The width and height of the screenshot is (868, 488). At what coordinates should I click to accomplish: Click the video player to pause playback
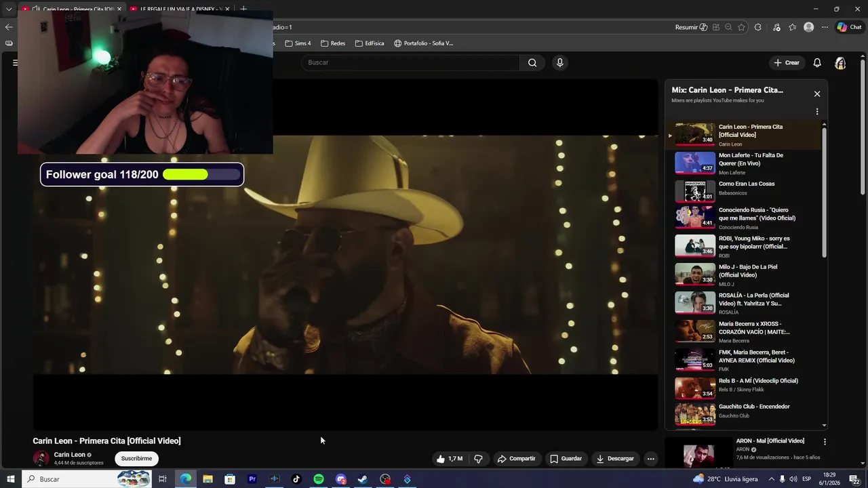click(x=345, y=255)
